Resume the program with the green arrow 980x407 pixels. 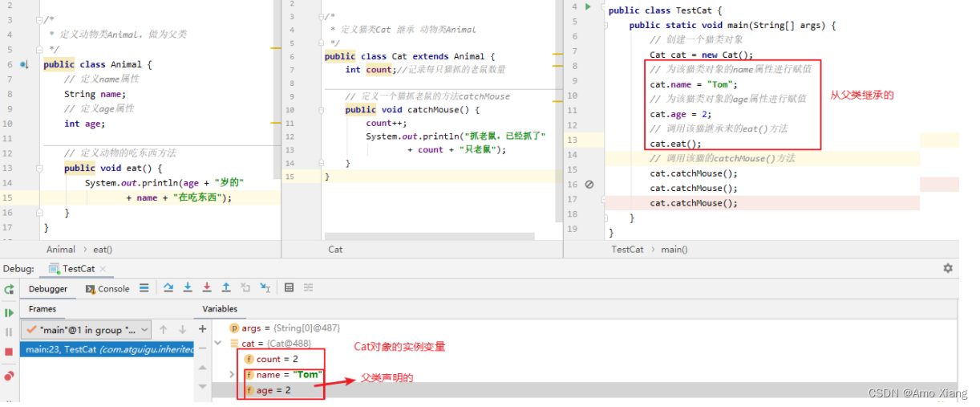pos(9,312)
